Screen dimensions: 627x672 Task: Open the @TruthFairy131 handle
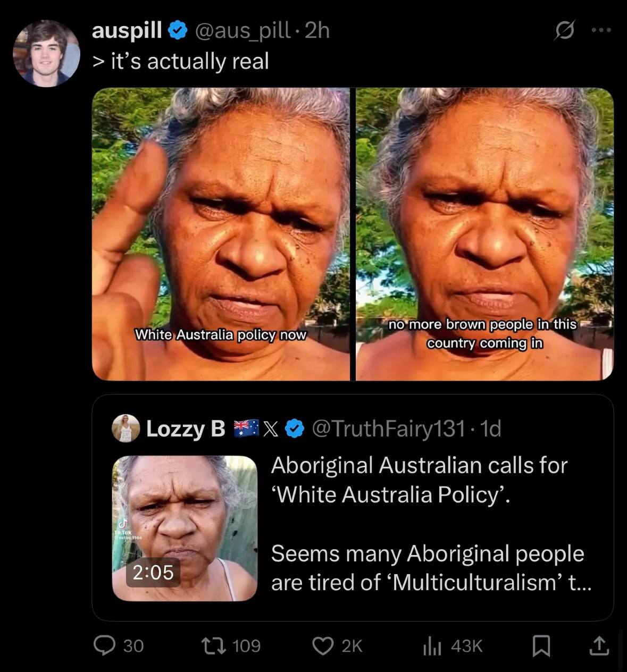coord(388,429)
